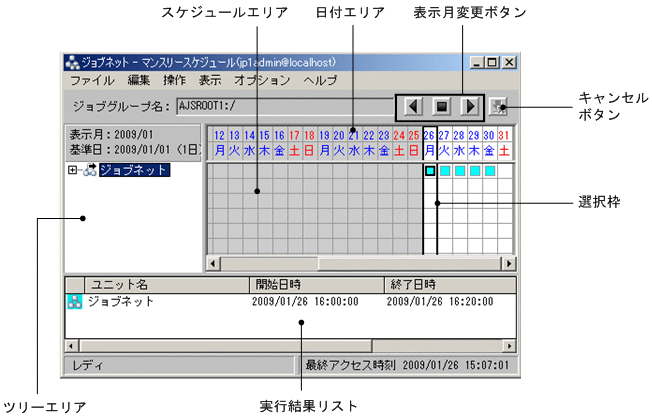Viewport: 652px width, 419px height.
Task: Select the cyan schedule cell for day 30
Action: [x=490, y=171]
